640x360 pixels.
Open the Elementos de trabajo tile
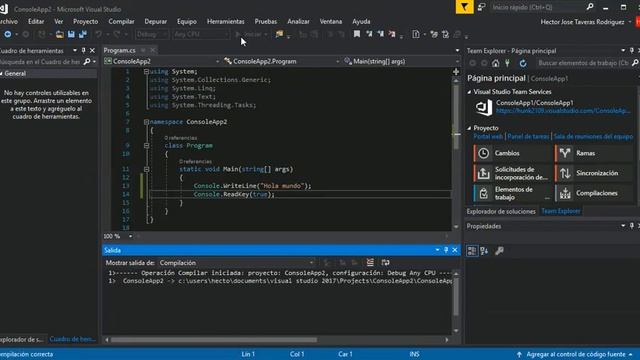[x=512, y=193]
